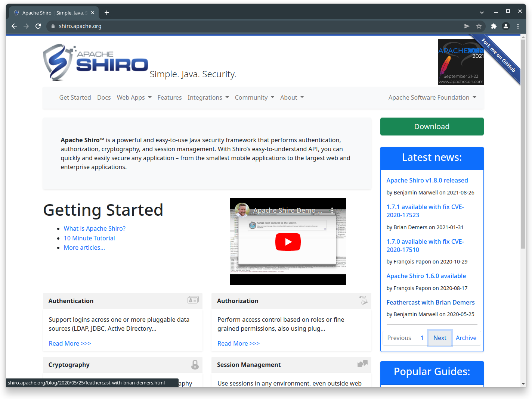This screenshot has width=532, height=399.
Task: Expand the Community dropdown menu
Action: pos(254,97)
